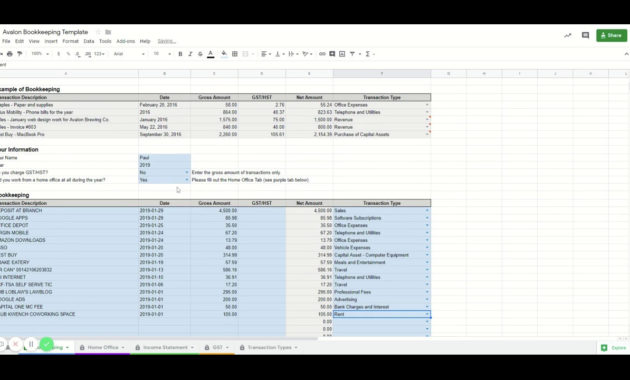Click the green Share button
Viewport: 630px width, 380px height.
point(611,35)
